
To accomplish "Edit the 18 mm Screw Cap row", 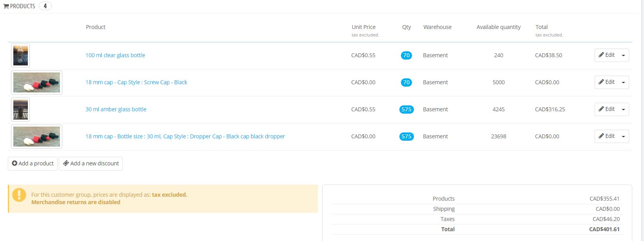I will [606, 82].
